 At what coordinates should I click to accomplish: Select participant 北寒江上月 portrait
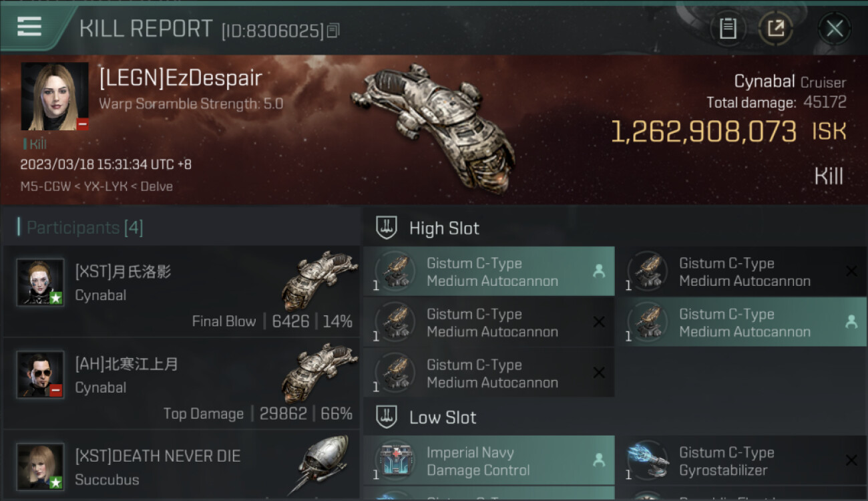41,375
